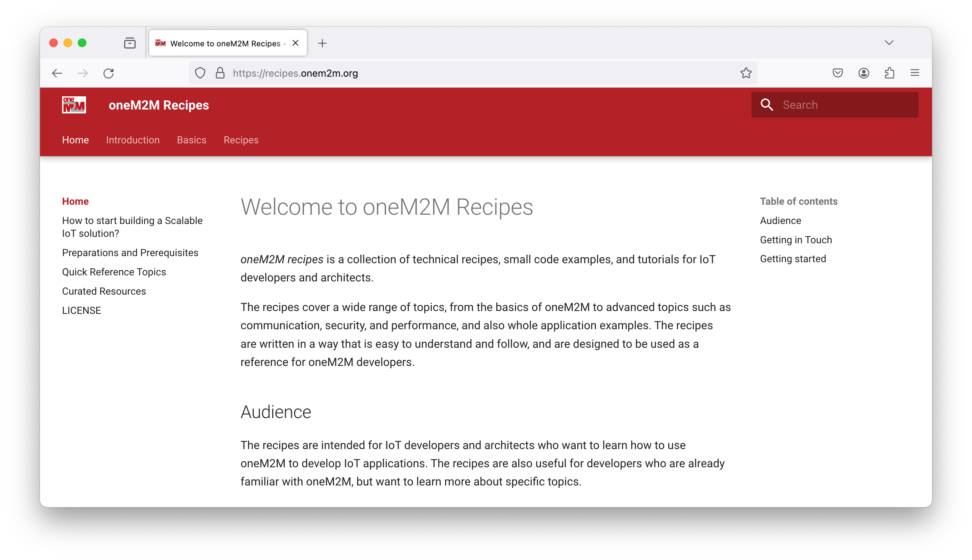Click the Welcome to oneM2M Recipes heading
This screenshot has height=560, width=972.
tap(386, 207)
